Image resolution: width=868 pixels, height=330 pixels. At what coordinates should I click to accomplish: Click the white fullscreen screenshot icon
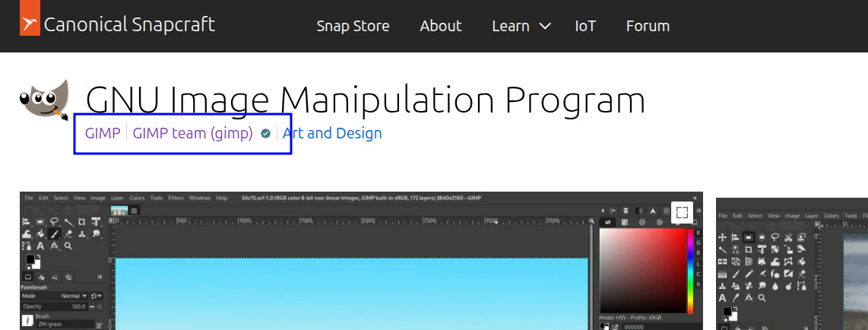point(682,212)
